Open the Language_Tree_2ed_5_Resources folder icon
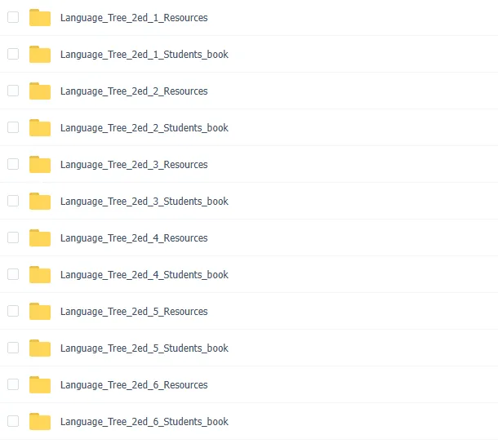This screenshot has height=448, width=498. click(40, 311)
